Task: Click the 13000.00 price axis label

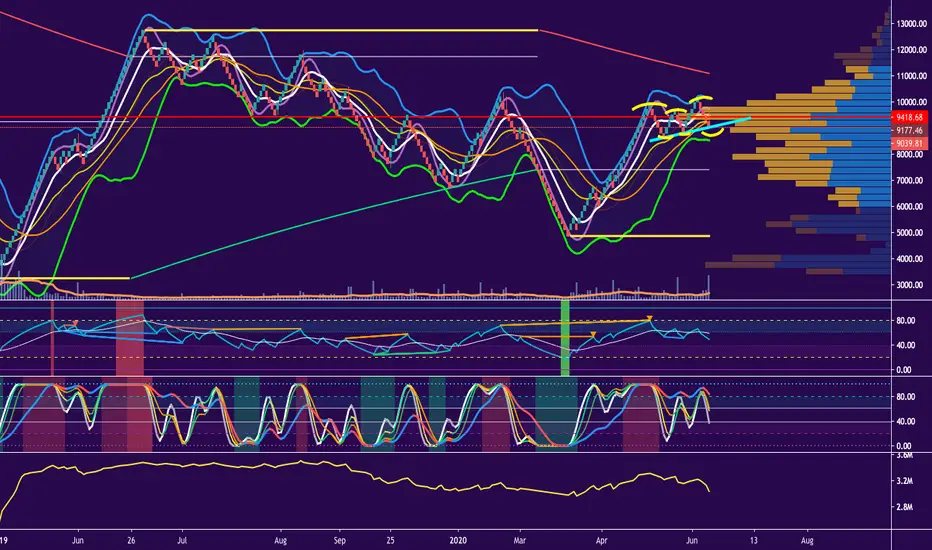Action: point(911,24)
